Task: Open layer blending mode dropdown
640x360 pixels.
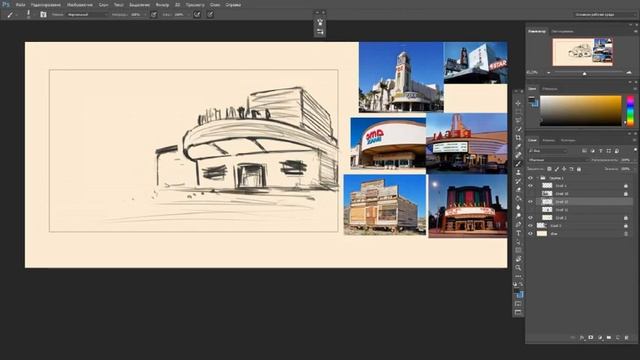Action: (558, 160)
